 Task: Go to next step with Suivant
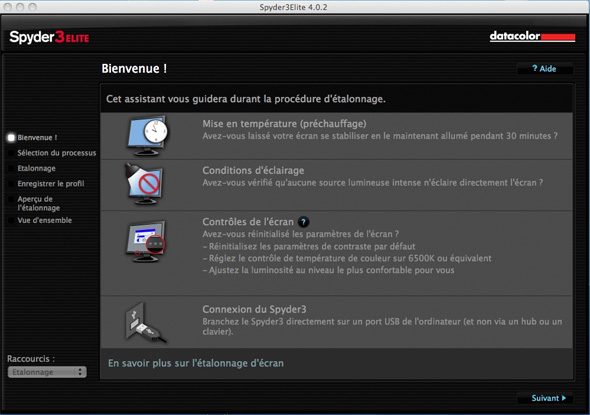pos(545,398)
